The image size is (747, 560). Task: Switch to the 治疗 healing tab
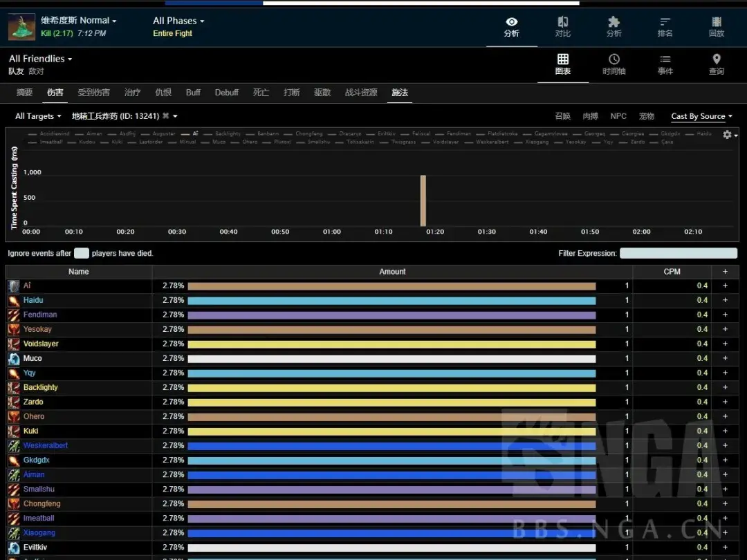(x=132, y=93)
